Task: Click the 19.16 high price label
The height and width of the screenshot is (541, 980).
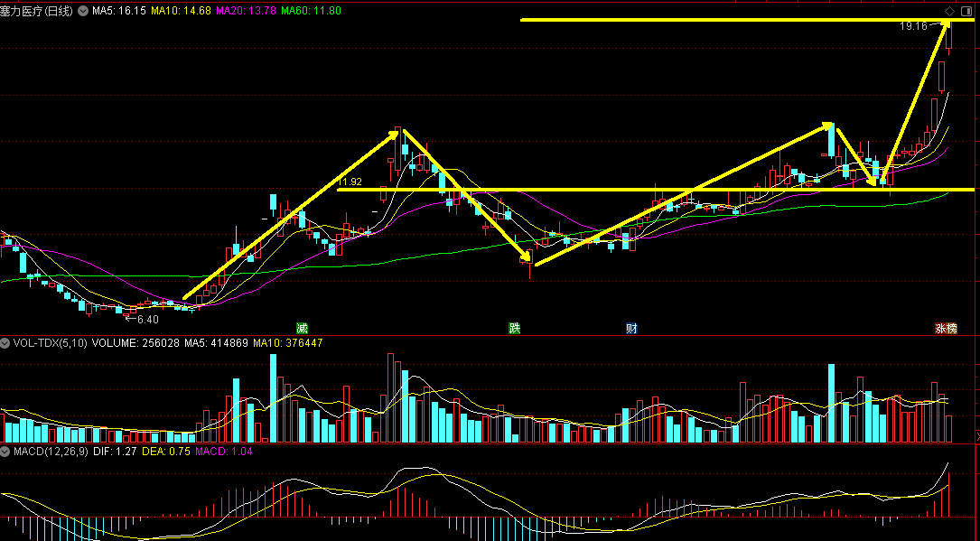Action: coord(913,26)
